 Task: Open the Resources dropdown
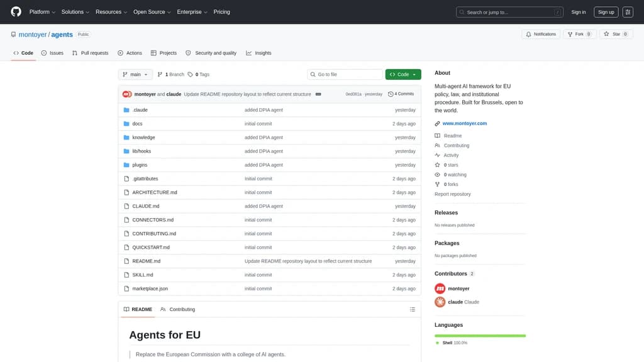tap(111, 12)
